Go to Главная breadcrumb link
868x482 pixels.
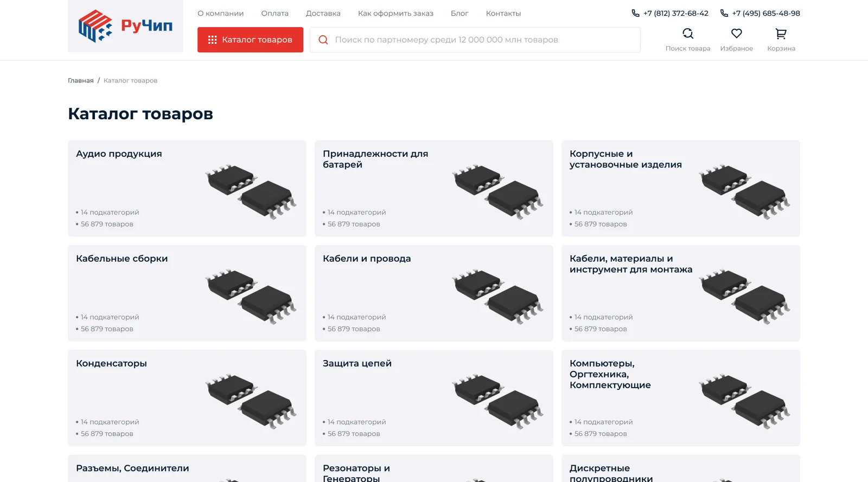point(80,80)
